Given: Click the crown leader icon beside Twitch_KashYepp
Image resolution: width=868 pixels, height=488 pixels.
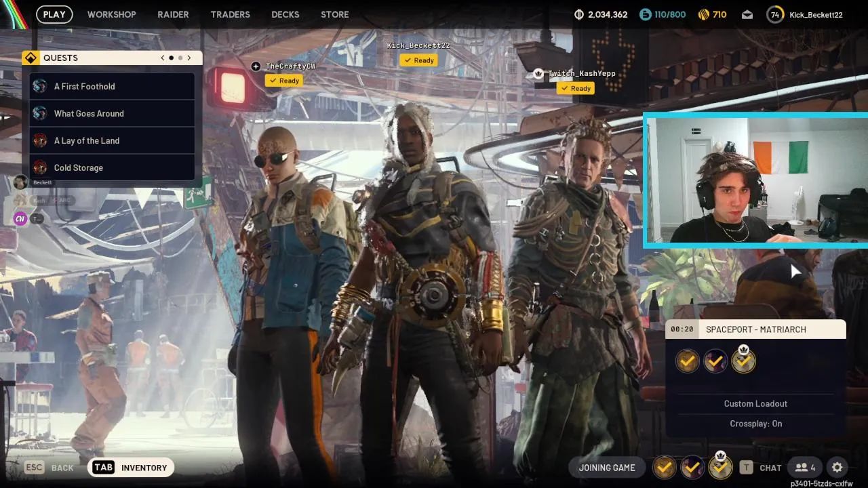Looking at the screenshot, I should pos(538,73).
